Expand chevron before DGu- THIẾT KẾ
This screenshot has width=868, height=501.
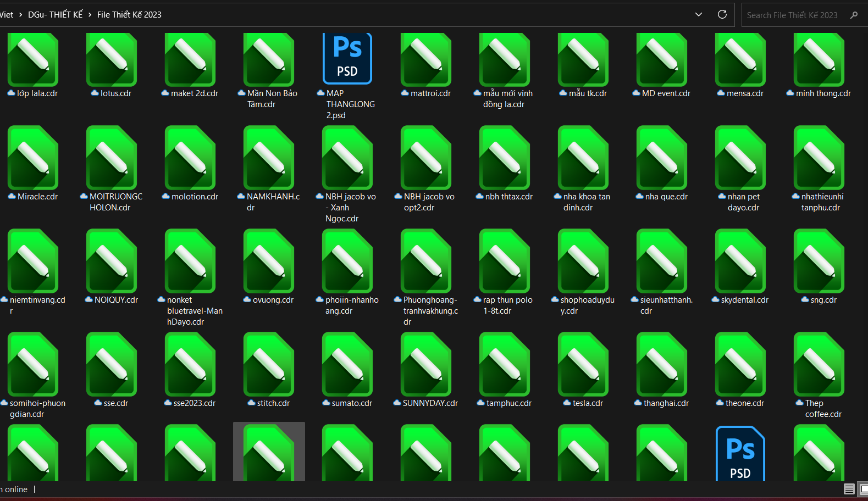tap(21, 15)
